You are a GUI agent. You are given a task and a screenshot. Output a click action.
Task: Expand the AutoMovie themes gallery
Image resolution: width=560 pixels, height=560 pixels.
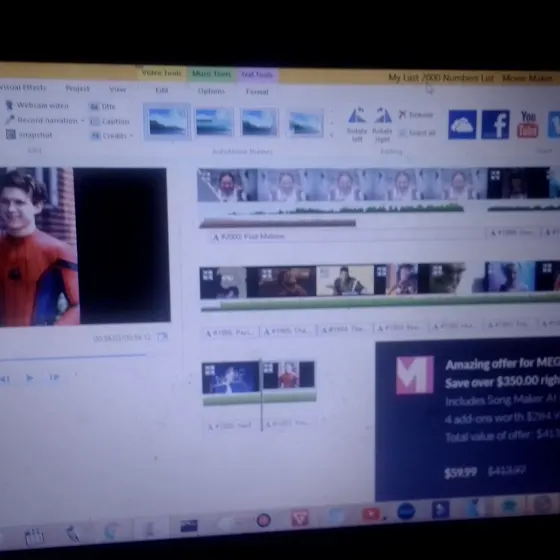coord(332,136)
